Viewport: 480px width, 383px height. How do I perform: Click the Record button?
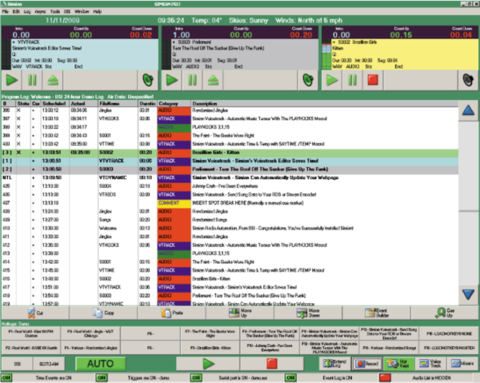click(367, 364)
